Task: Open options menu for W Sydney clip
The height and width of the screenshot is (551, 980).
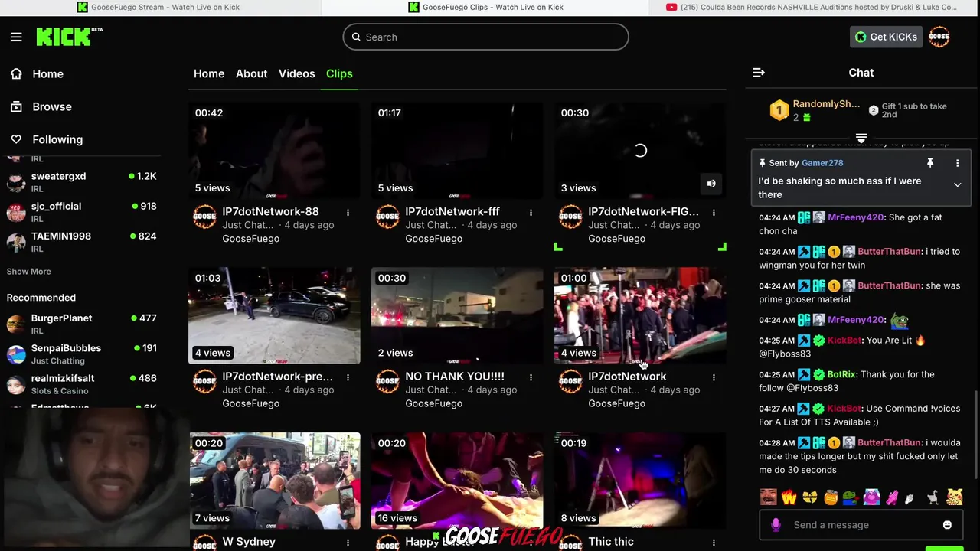Action: (x=348, y=543)
